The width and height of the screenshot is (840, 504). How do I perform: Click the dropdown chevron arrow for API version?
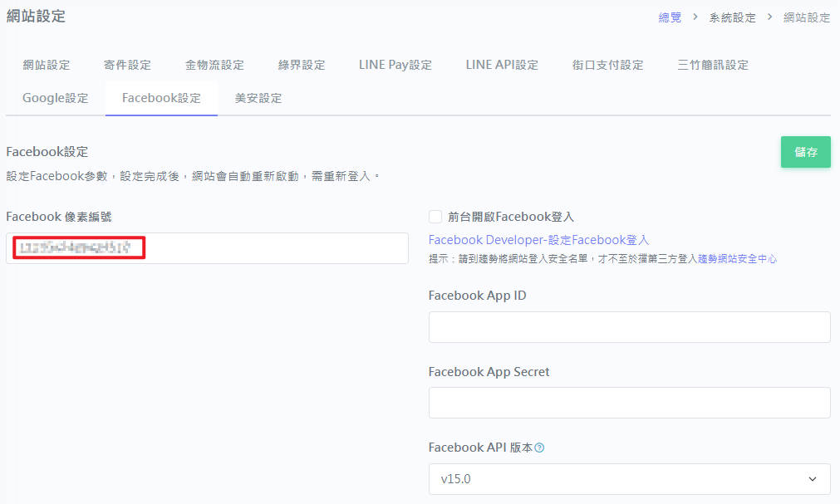812,479
